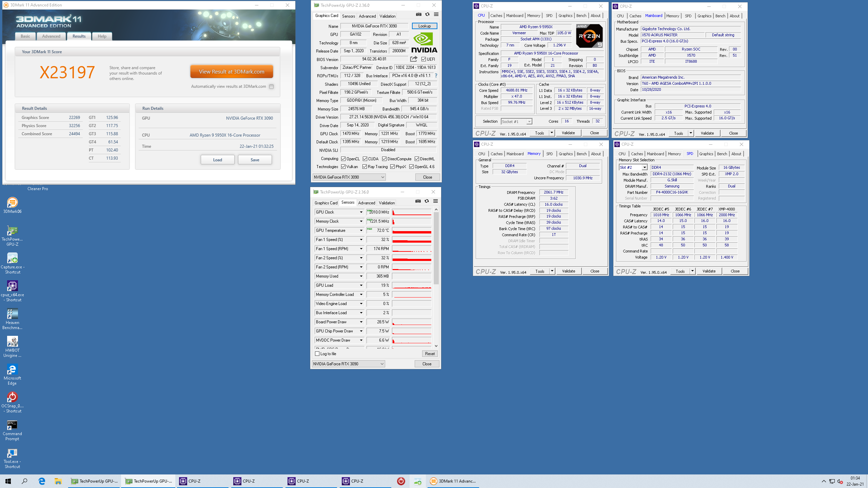Toggle the Ray Tracing checkbox
This screenshot has width=868, height=488.
point(364,167)
